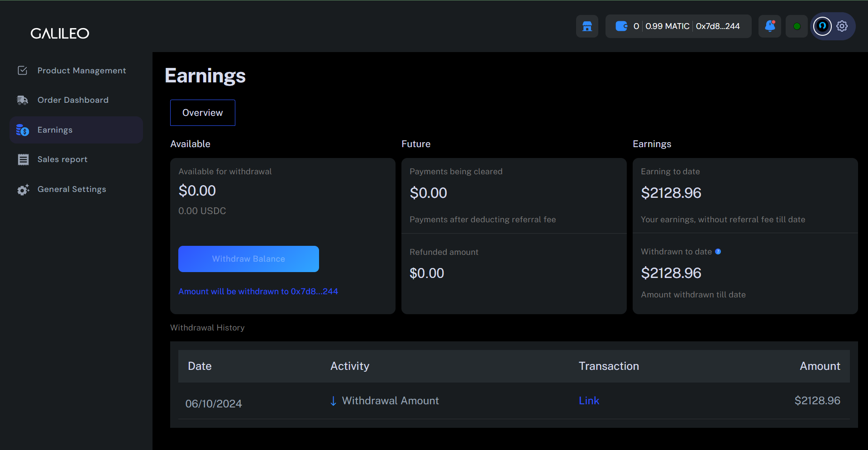Image resolution: width=868 pixels, height=450 pixels.
Task: Select the 06/10/2024 date cell
Action: click(214, 404)
